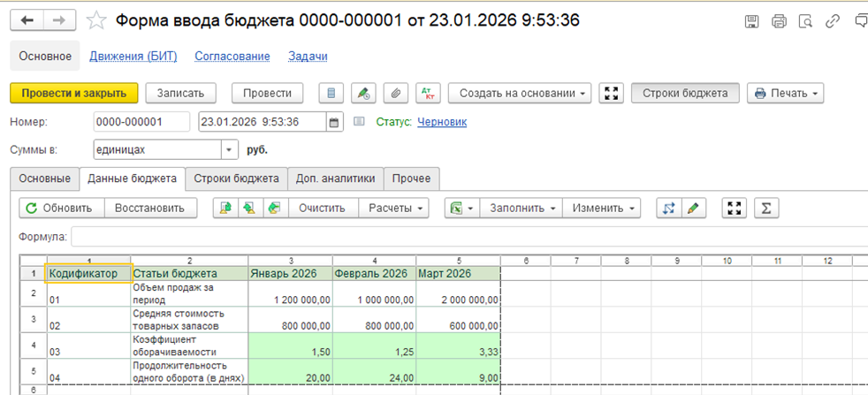The height and width of the screenshot is (395, 868).
Task: Click the pencil edit icon in table toolbar
Action: point(694,208)
